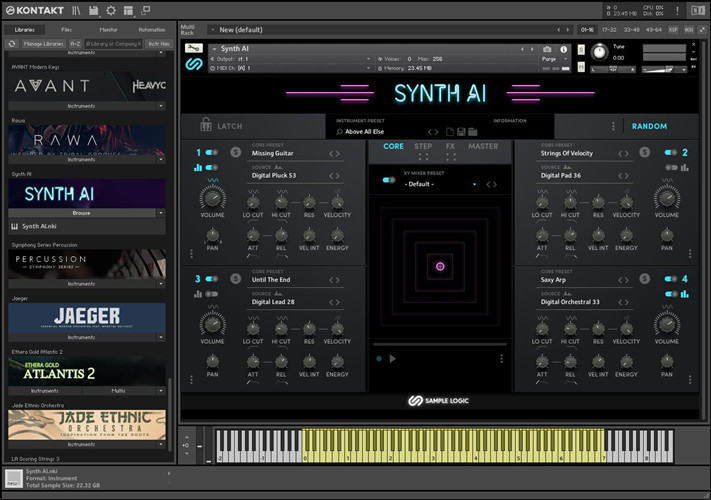Toggle the XY Mixer Preset switch
The image size is (711, 500).
pos(388,180)
